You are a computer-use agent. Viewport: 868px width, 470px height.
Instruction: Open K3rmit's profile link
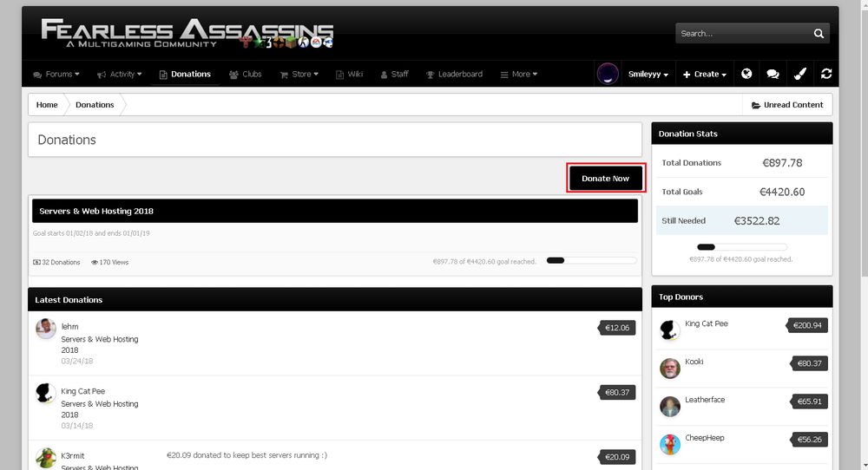[x=73, y=455]
